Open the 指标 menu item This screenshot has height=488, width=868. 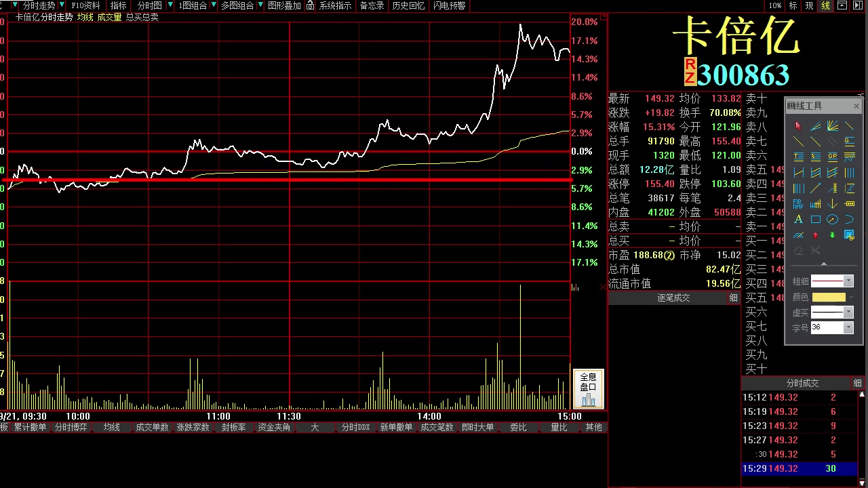pyautogui.click(x=119, y=5)
